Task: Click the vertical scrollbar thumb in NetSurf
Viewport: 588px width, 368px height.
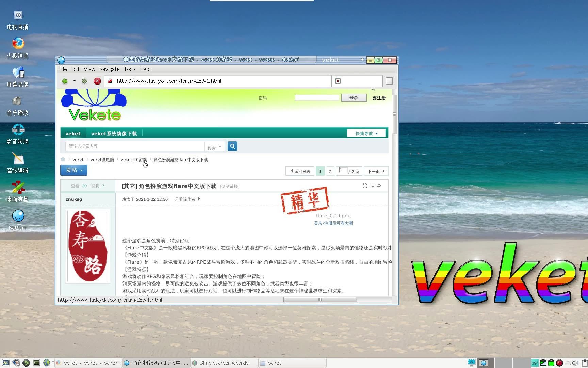Action: click(x=395, y=114)
